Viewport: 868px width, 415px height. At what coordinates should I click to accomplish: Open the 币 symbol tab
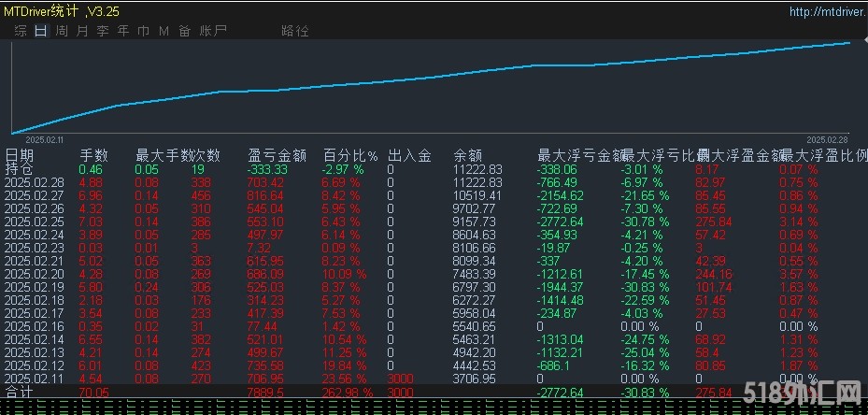click(x=143, y=31)
